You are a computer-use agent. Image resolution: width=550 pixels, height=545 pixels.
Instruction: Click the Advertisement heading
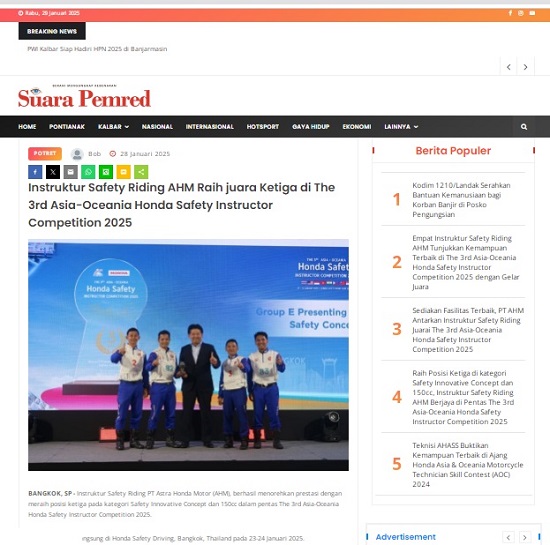pos(405,537)
